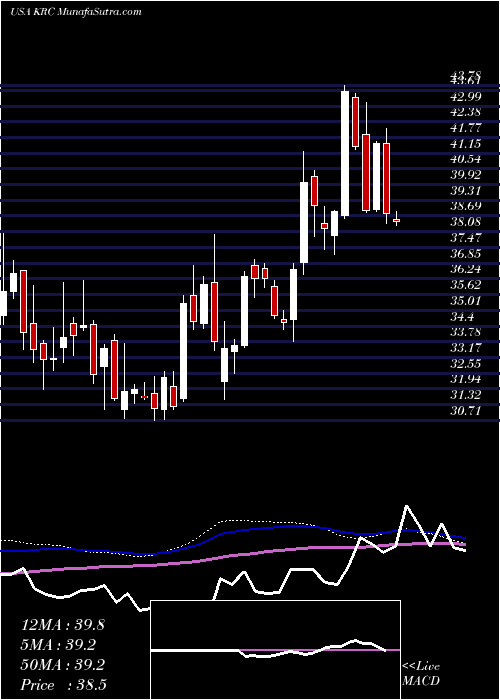Select the 35.01 axis label
This screenshot has height=700, width=500.
[x=466, y=300]
